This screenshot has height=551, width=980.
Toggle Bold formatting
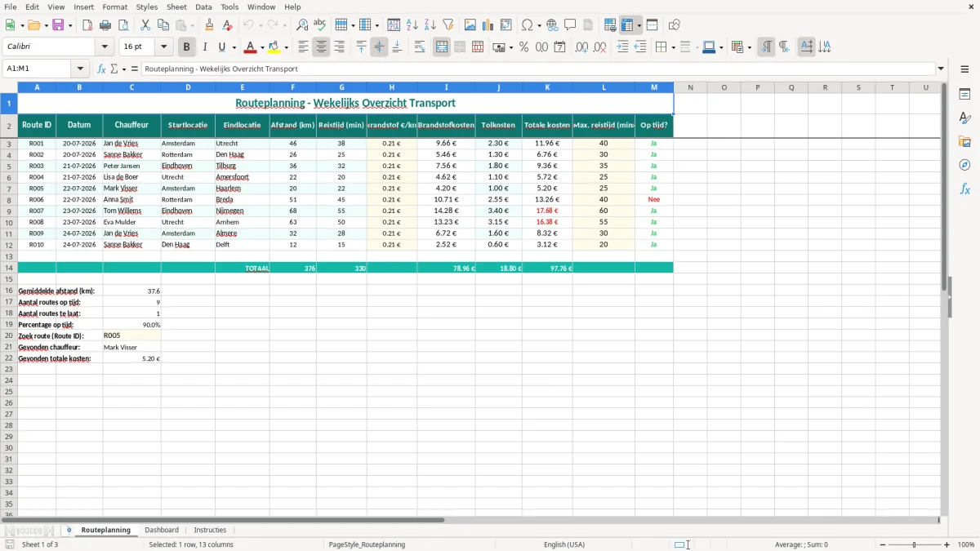[x=187, y=47]
